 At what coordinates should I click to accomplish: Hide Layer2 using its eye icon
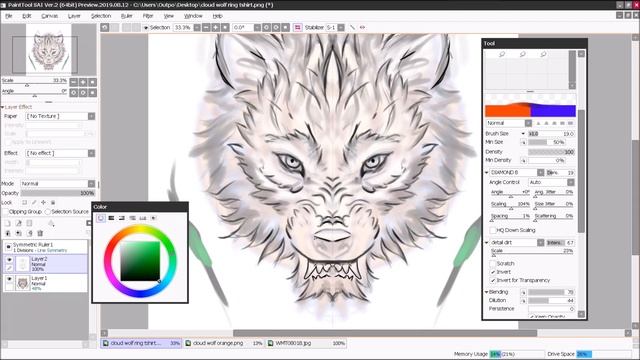pos(9,260)
